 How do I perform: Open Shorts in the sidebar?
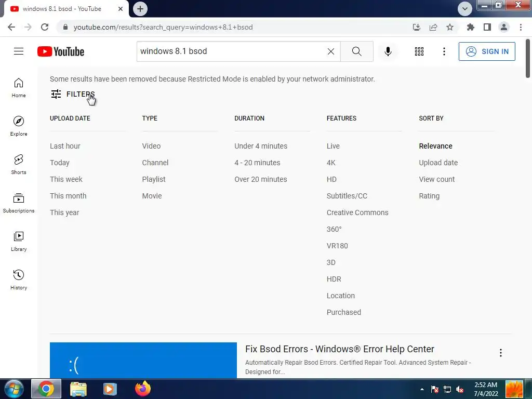tap(19, 165)
